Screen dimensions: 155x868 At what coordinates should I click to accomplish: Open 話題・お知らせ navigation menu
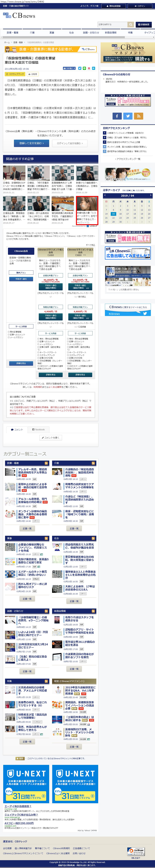pyautogui.click(x=91, y=33)
